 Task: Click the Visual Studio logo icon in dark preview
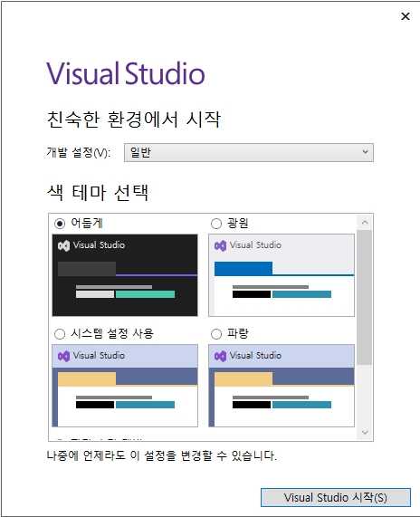pyautogui.click(x=63, y=245)
